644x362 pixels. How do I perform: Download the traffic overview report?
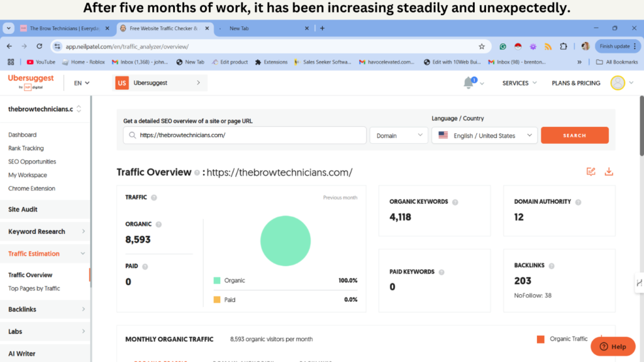(x=609, y=172)
